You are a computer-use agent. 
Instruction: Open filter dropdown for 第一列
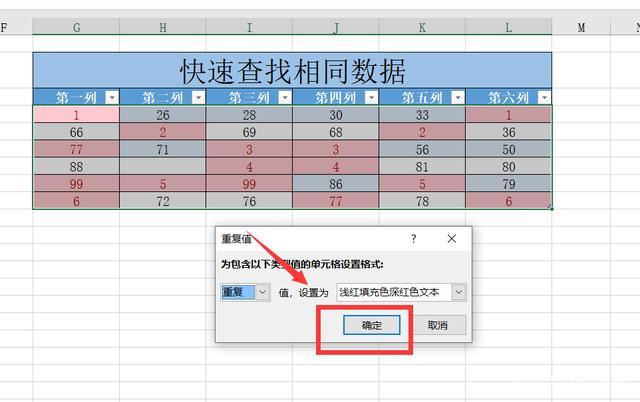(x=112, y=97)
